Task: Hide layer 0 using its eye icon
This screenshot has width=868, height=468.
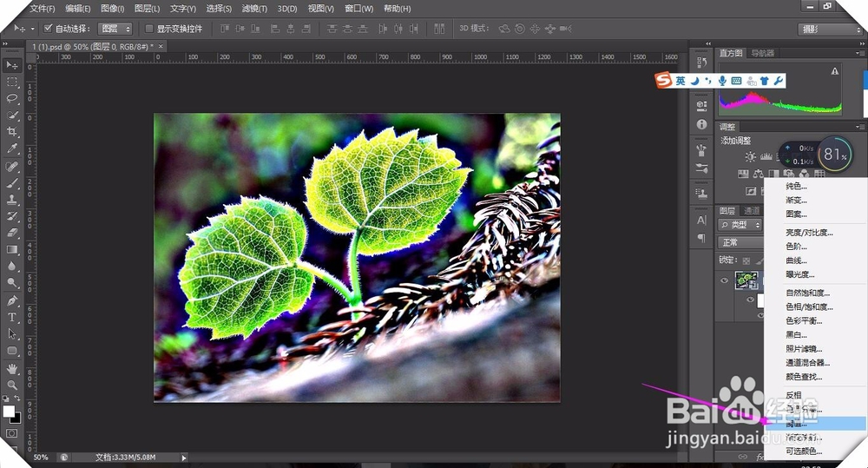Action: 724,280
